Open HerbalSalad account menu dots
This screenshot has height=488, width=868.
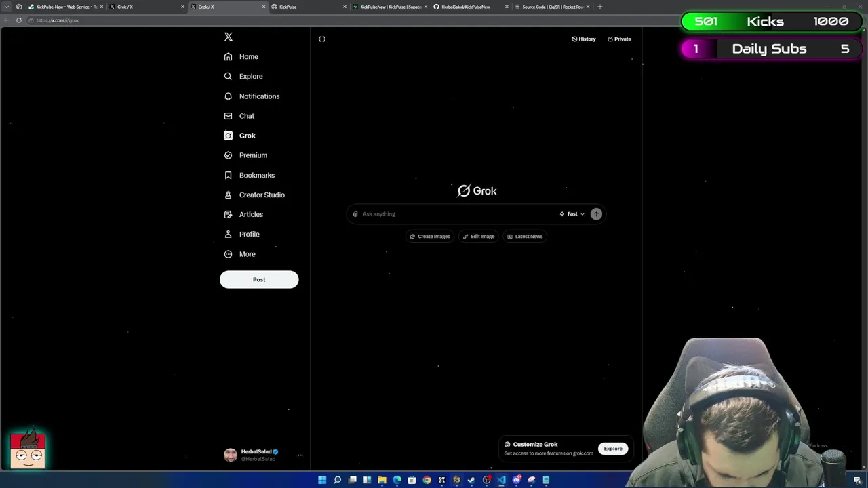point(300,455)
